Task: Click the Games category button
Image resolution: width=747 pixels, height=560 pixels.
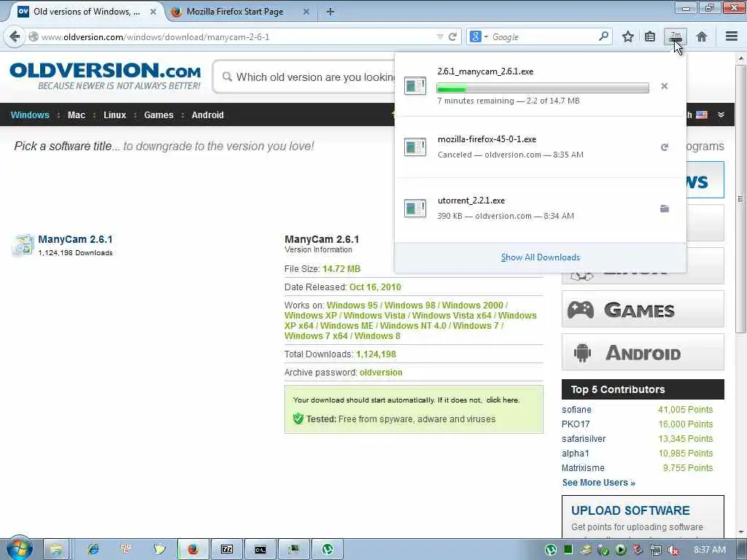Action: click(643, 309)
